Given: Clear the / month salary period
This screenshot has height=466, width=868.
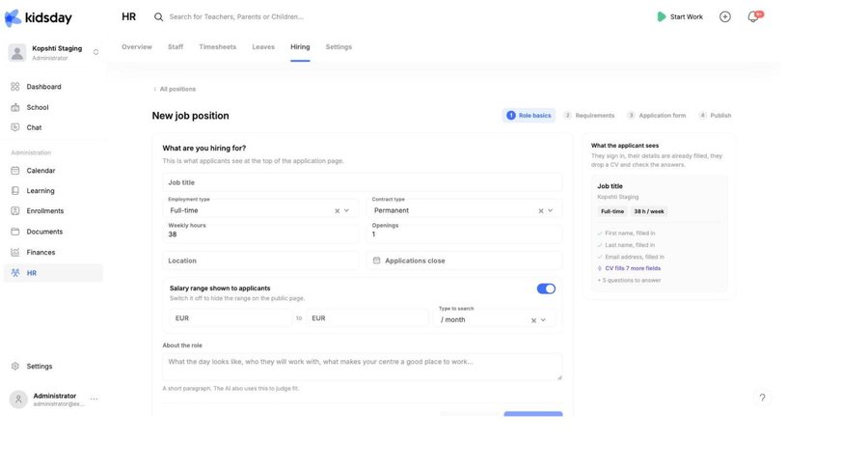Looking at the screenshot, I should tap(533, 320).
